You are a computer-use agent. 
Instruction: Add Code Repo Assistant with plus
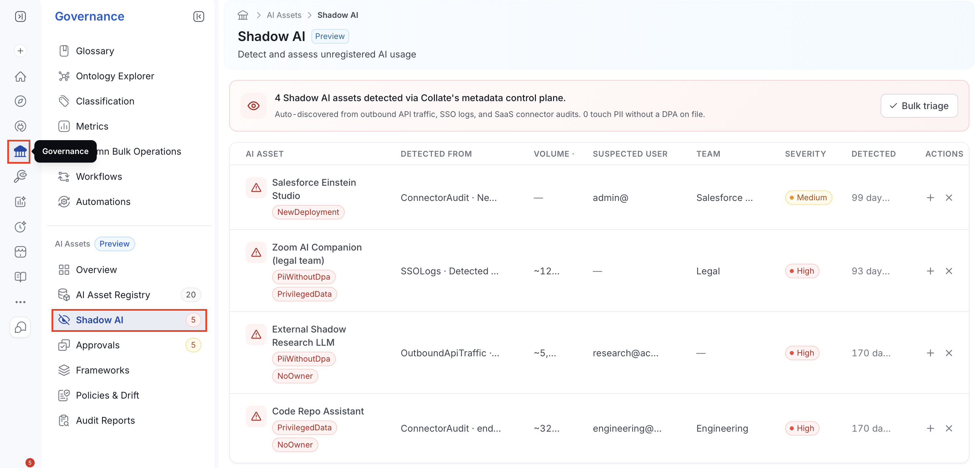930,428
